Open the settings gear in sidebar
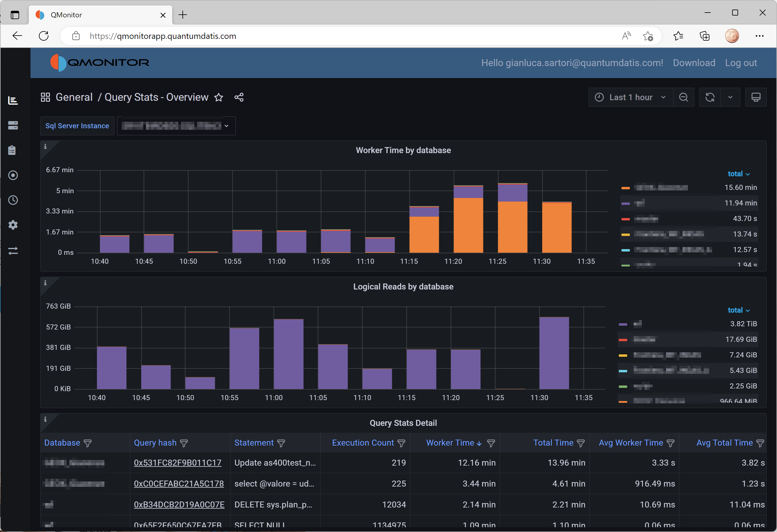Viewport: 777px width, 532px height. (13, 225)
